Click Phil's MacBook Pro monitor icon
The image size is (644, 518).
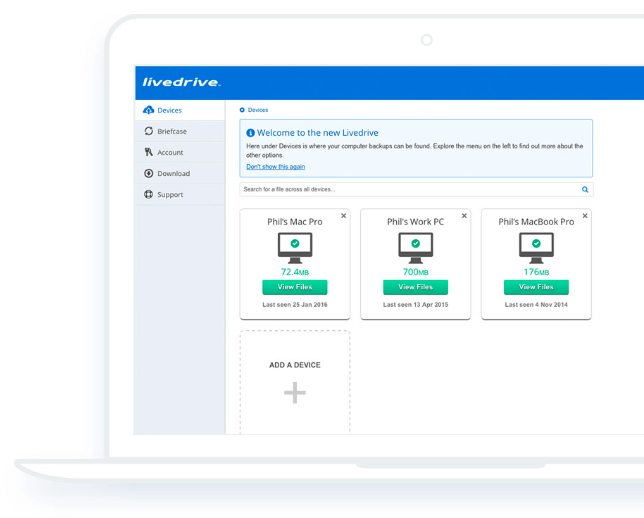(536, 248)
